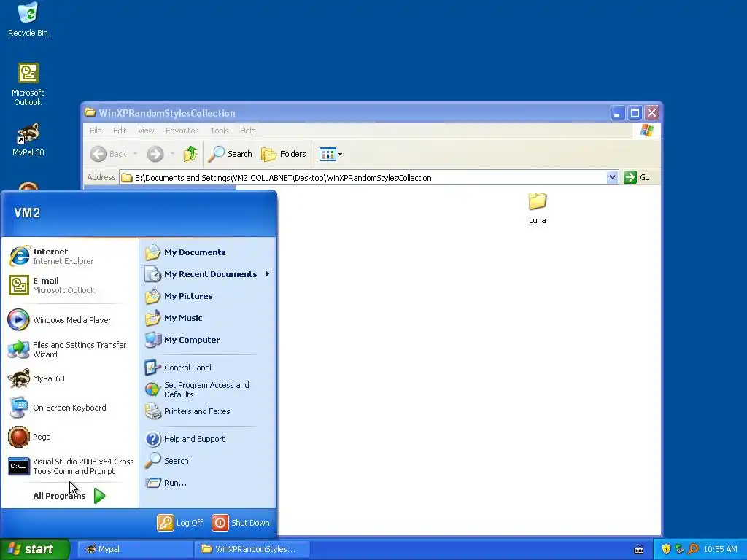Open On-Screen Keyboard from Start menu
The image size is (747, 560).
69,408
